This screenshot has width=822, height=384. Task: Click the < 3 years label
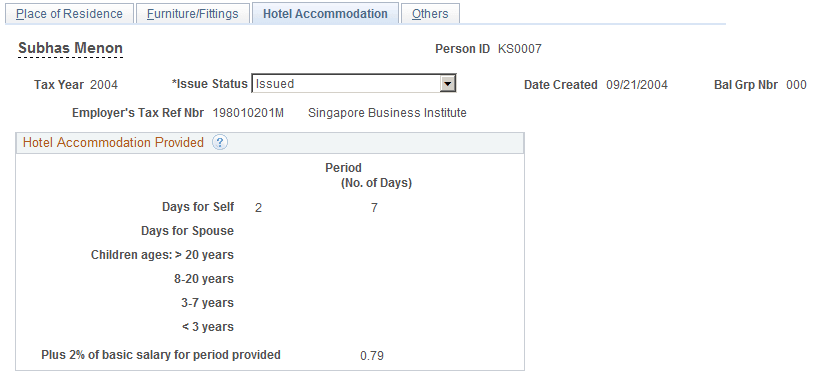click(208, 327)
